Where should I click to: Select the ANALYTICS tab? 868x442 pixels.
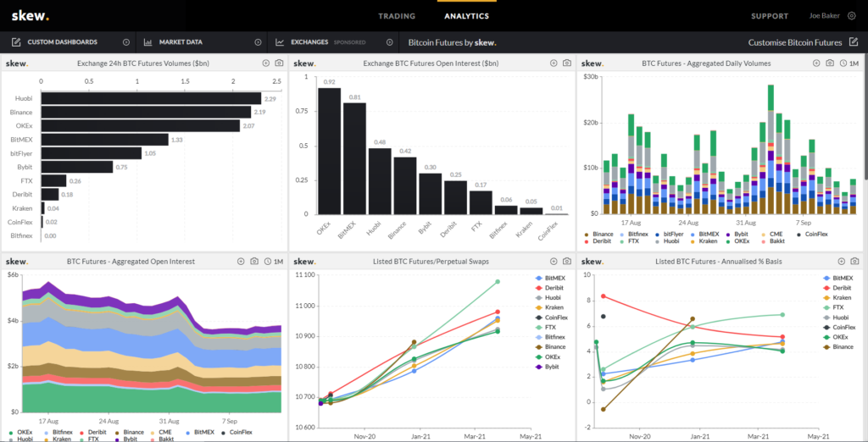[467, 16]
